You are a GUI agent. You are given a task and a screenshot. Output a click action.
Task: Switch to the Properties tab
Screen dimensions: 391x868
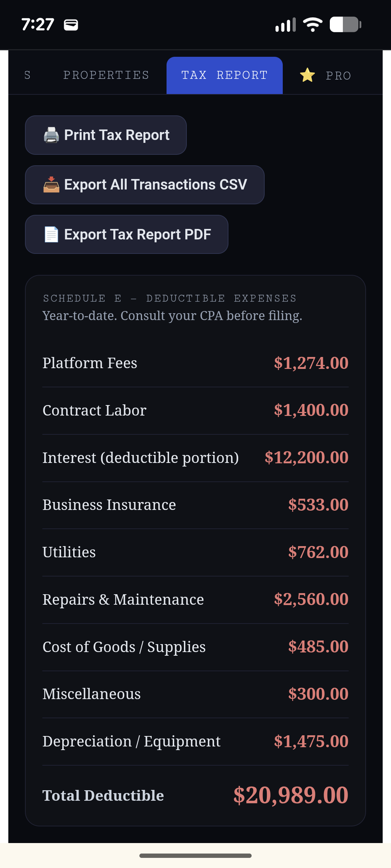[x=106, y=75]
